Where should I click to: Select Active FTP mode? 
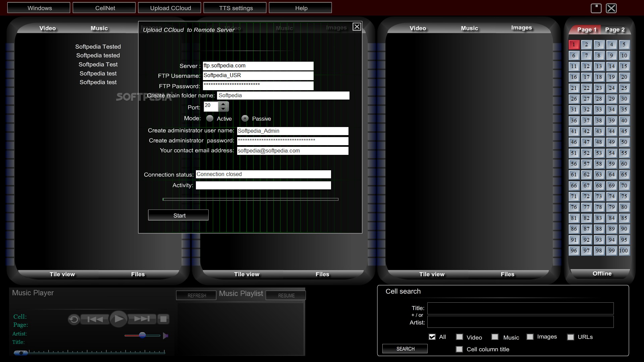[210, 118]
